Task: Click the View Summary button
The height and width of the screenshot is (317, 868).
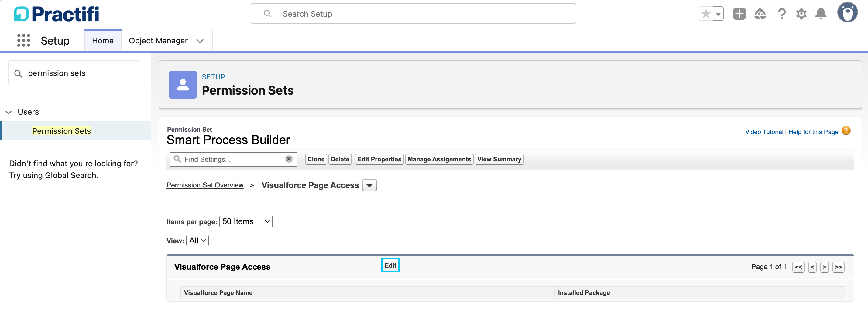Action: click(x=499, y=159)
